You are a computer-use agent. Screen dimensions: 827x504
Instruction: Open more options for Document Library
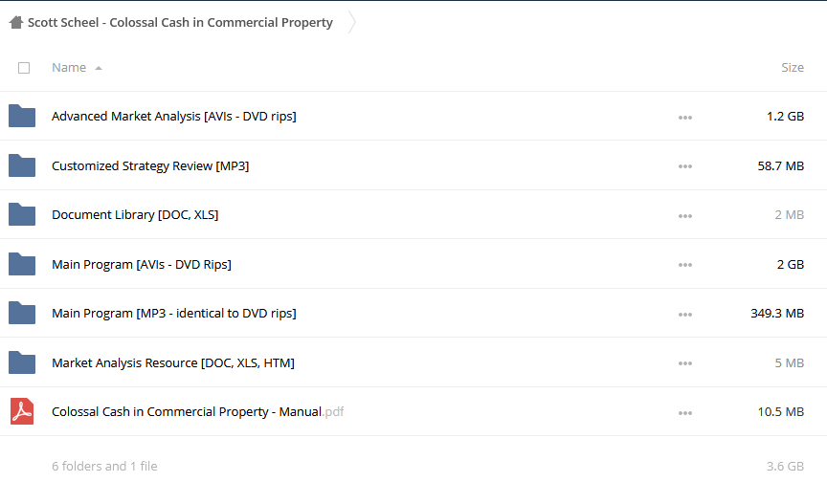(685, 215)
